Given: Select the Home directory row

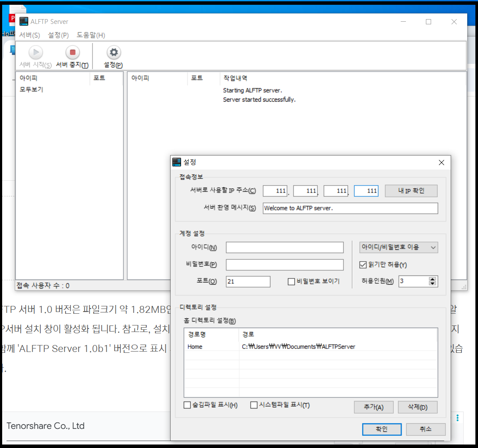Looking at the screenshot, I should point(311,347).
